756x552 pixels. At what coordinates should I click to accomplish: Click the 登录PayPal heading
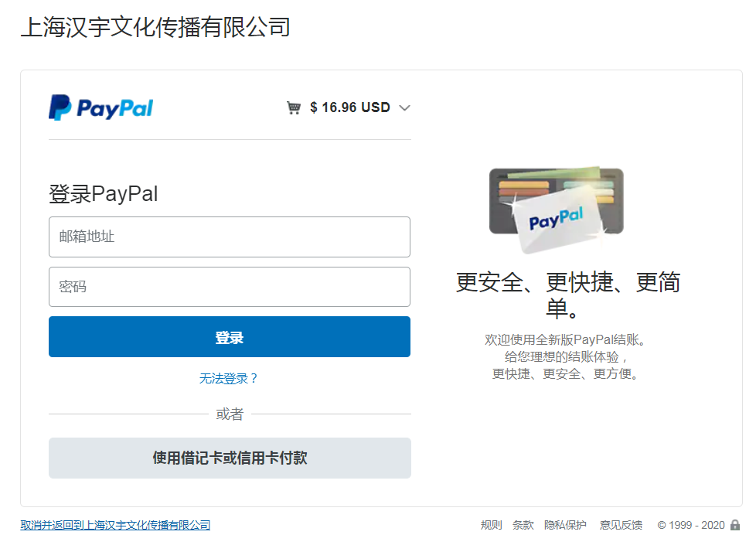[103, 194]
